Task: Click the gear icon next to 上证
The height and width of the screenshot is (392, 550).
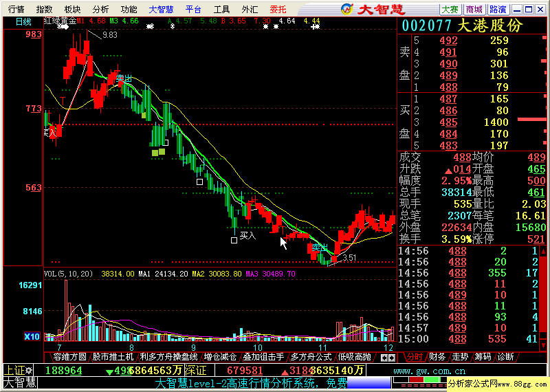Action: coord(29,371)
